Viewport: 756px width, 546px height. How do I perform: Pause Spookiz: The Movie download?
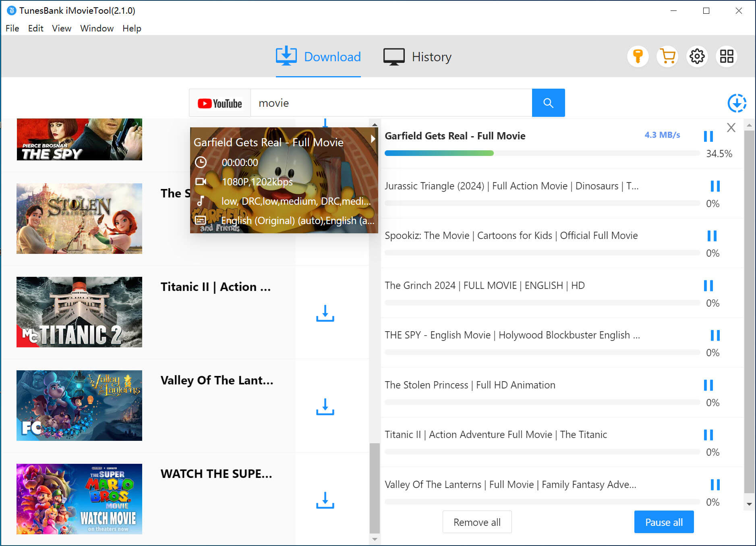point(712,236)
